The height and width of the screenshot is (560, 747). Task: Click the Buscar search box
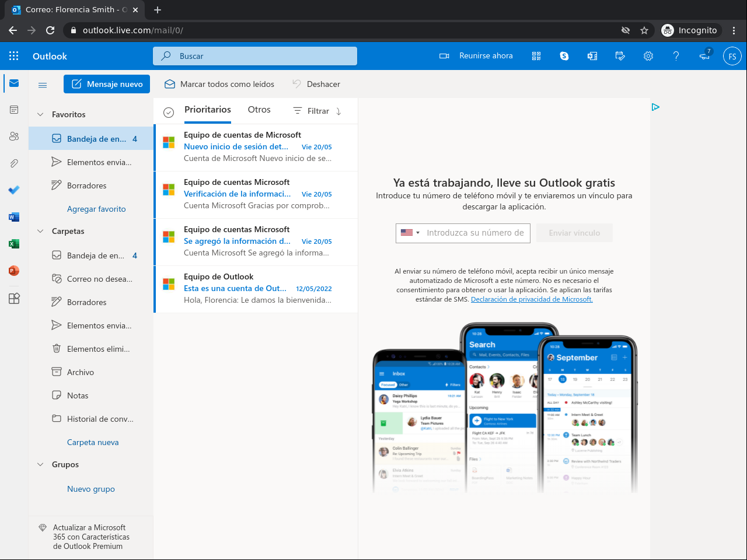(x=255, y=56)
